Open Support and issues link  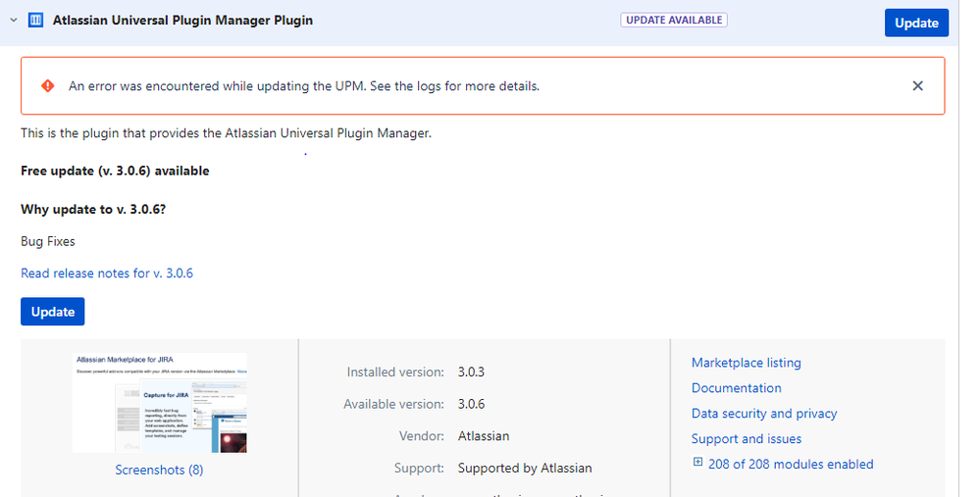747,439
